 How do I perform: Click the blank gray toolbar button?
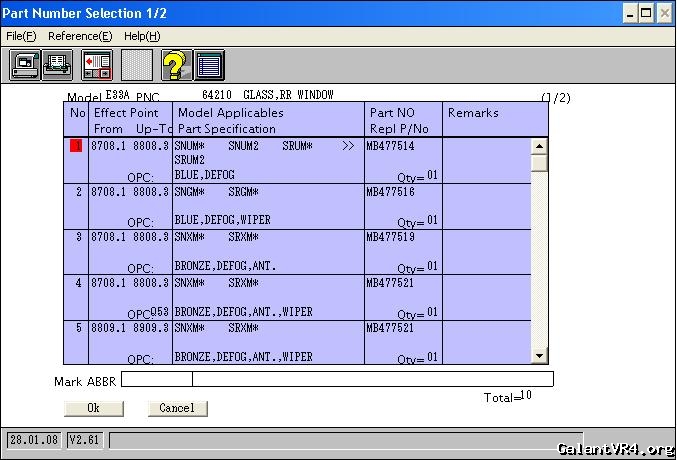click(137, 65)
